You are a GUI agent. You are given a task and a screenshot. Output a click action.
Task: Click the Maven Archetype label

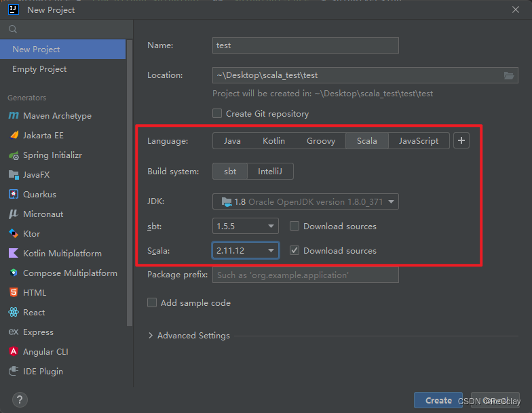pos(57,115)
